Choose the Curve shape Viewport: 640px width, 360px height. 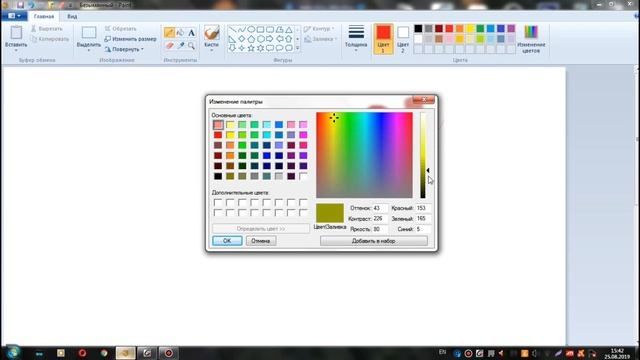click(242, 29)
